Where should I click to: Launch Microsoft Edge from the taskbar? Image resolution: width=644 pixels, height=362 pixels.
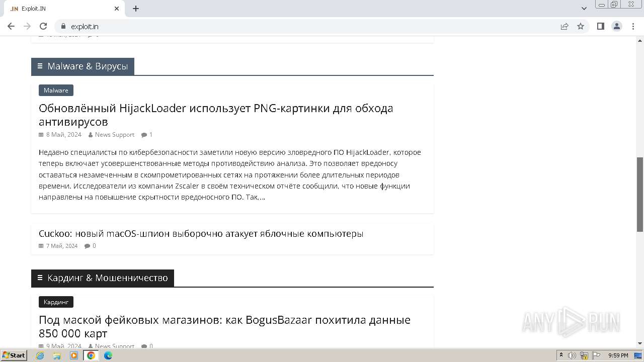(108, 355)
